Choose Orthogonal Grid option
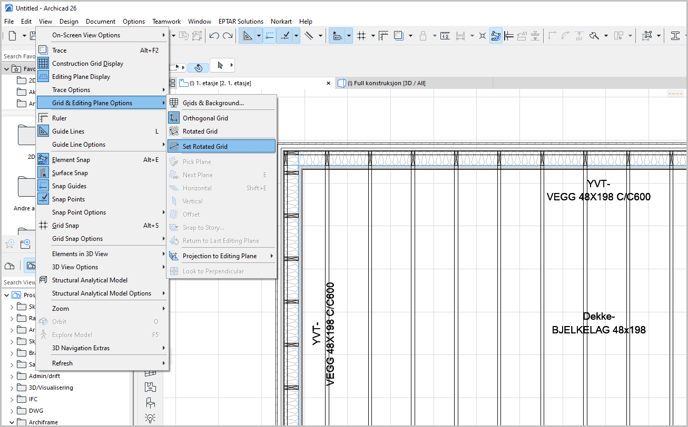 coord(222,118)
